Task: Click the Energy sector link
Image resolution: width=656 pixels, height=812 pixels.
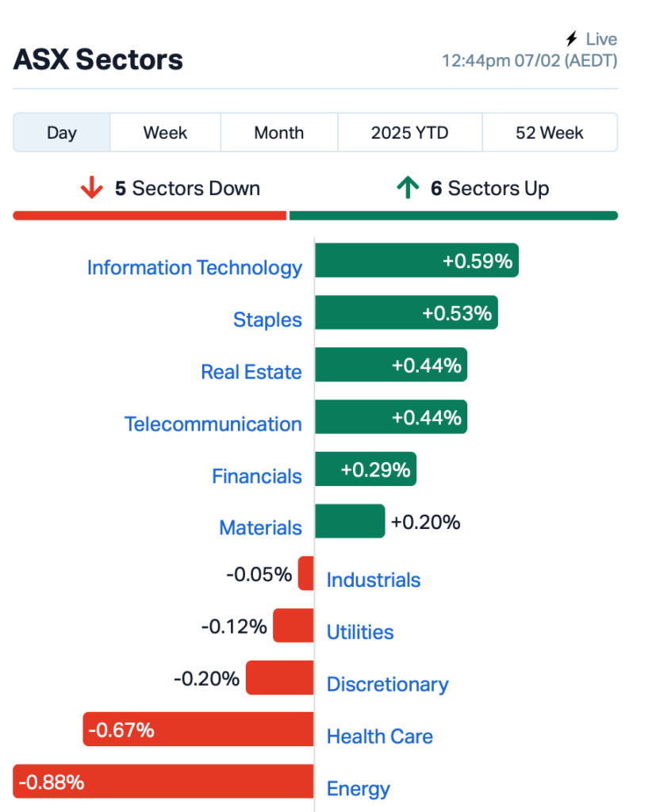Action: [x=358, y=789]
